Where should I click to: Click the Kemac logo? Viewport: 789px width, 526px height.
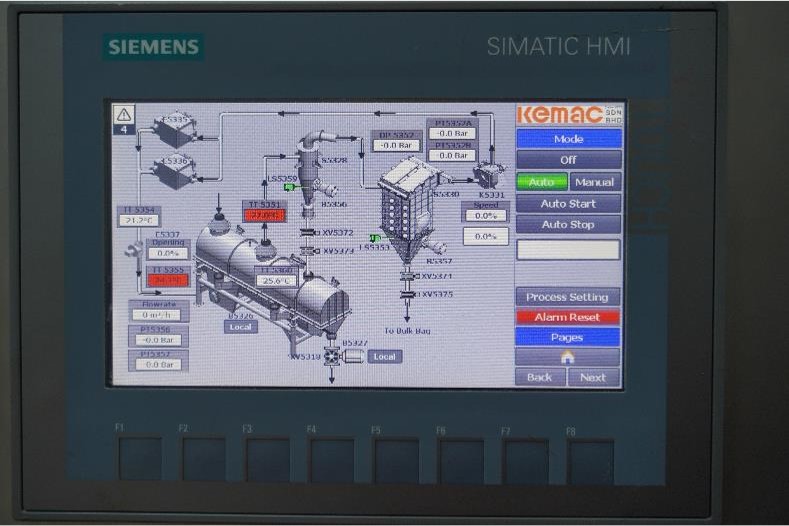click(569, 115)
